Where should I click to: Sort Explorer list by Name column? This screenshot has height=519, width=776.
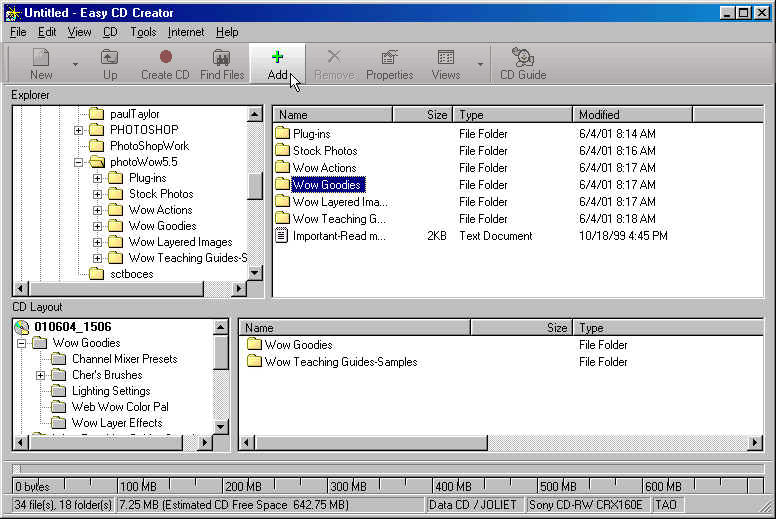point(333,115)
